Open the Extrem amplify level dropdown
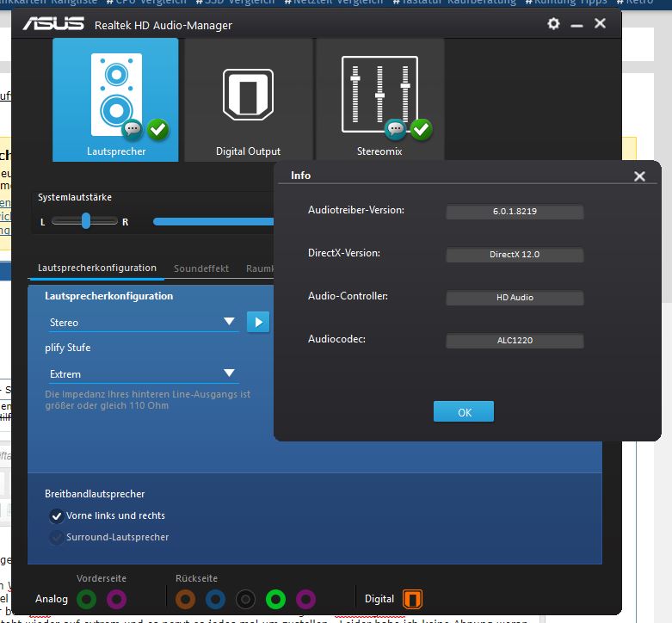672x623 pixels. click(x=143, y=373)
